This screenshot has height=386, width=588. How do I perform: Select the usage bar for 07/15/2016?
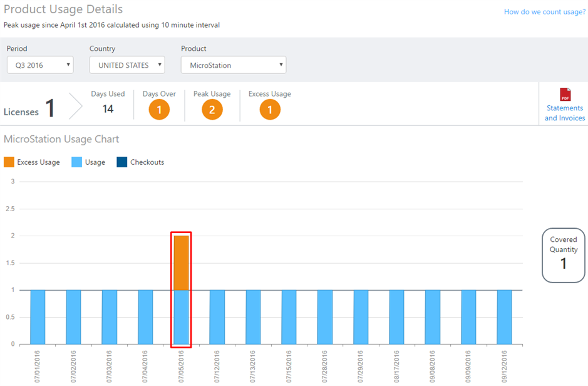[x=289, y=317]
